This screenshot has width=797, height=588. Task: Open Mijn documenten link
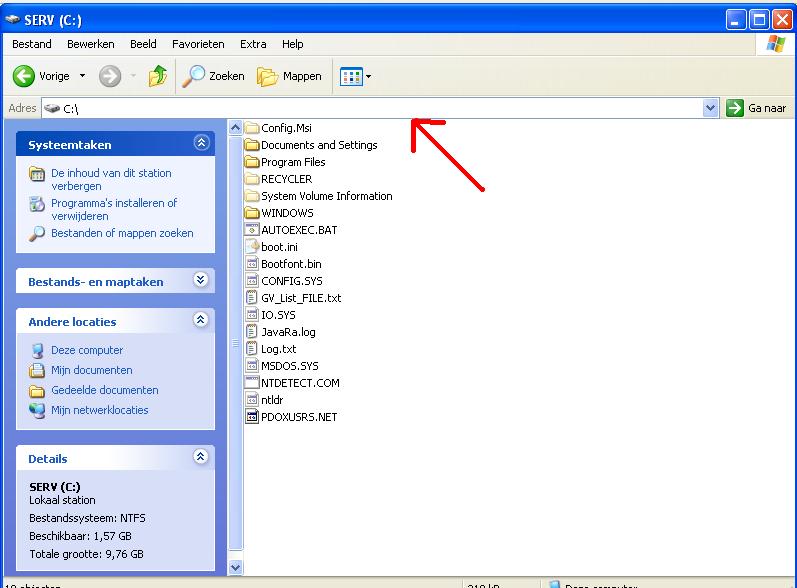click(91, 370)
